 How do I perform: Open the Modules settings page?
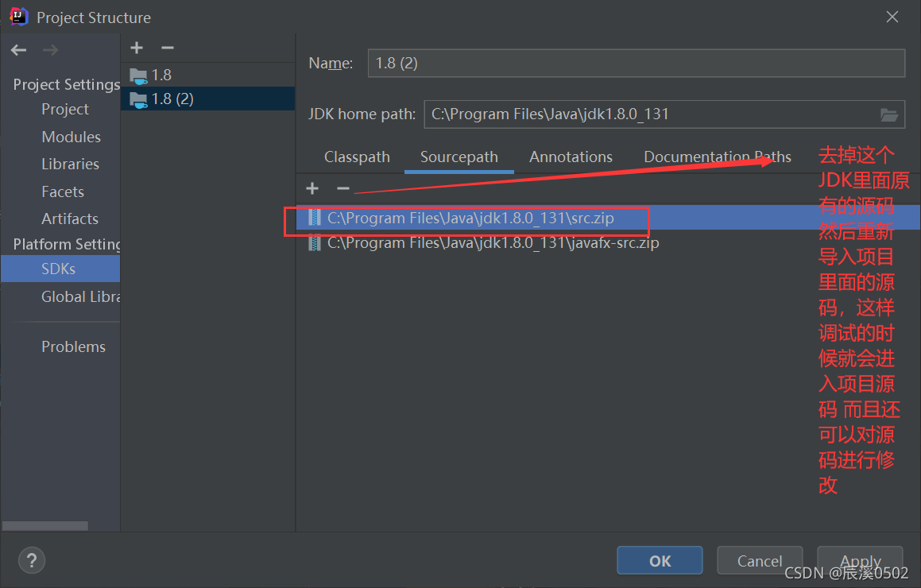pyautogui.click(x=71, y=137)
